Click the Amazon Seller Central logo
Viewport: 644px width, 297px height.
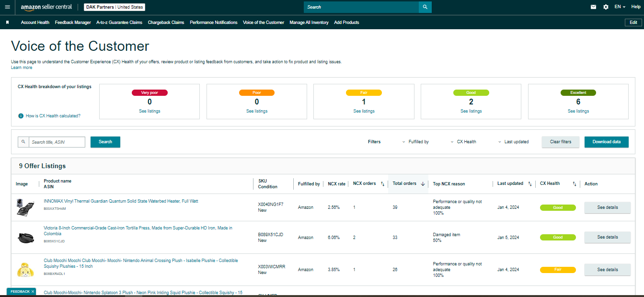click(x=46, y=7)
